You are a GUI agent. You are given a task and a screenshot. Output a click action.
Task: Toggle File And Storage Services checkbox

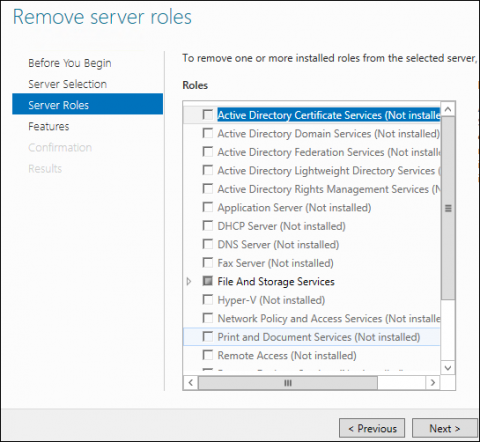coord(208,281)
